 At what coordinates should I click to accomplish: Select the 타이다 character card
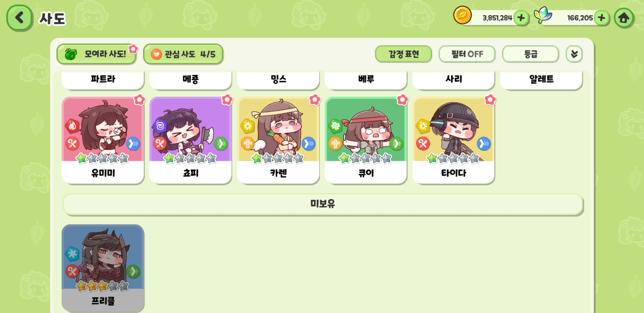pyautogui.click(x=454, y=140)
